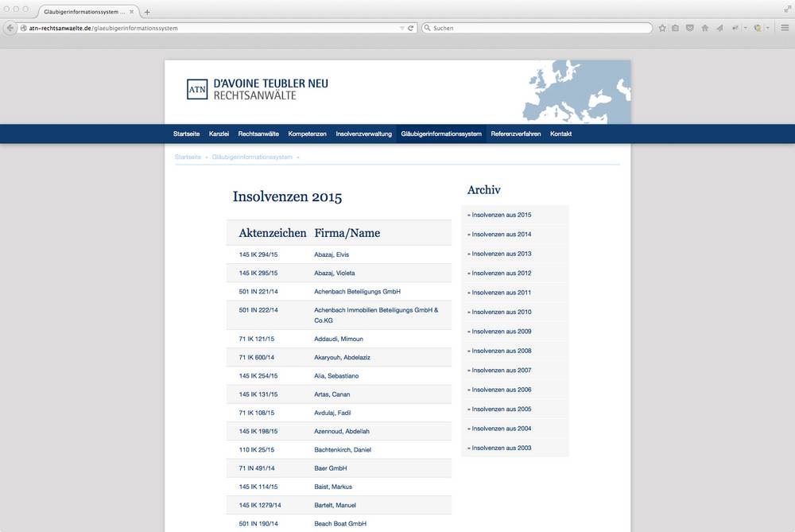Open a new tab with the plus button
The height and width of the screenshot is (532, 795).
pos(147,12)
